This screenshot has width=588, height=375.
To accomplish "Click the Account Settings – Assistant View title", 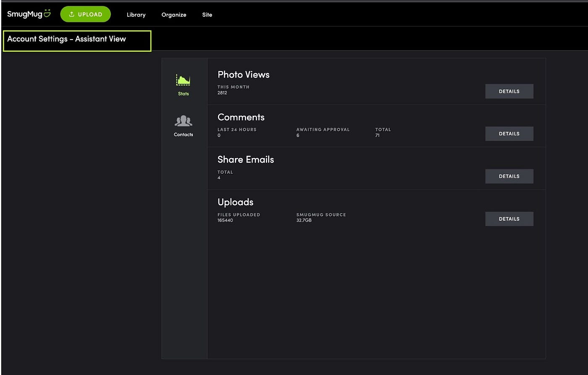I will [67, 39].
